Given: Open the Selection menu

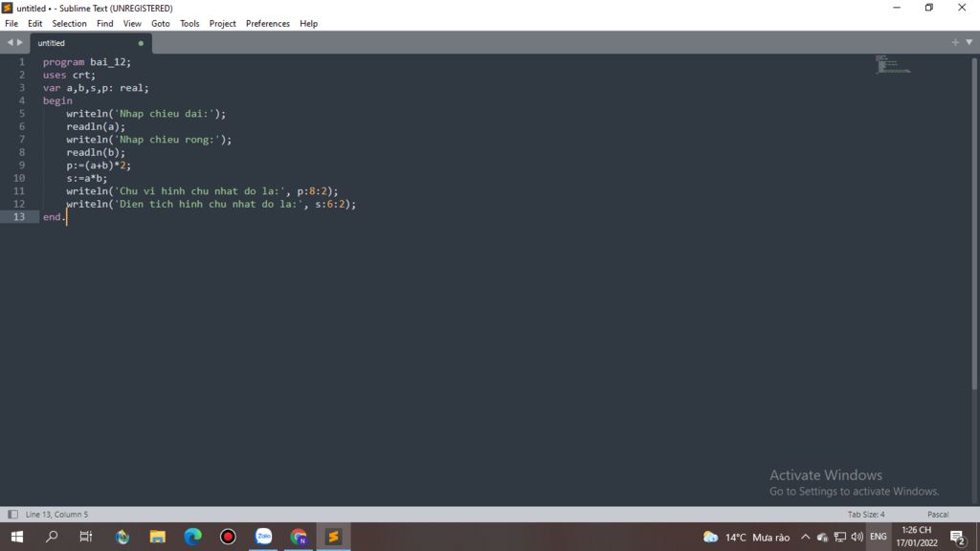Looking at the screenshot, I should 69,24.
